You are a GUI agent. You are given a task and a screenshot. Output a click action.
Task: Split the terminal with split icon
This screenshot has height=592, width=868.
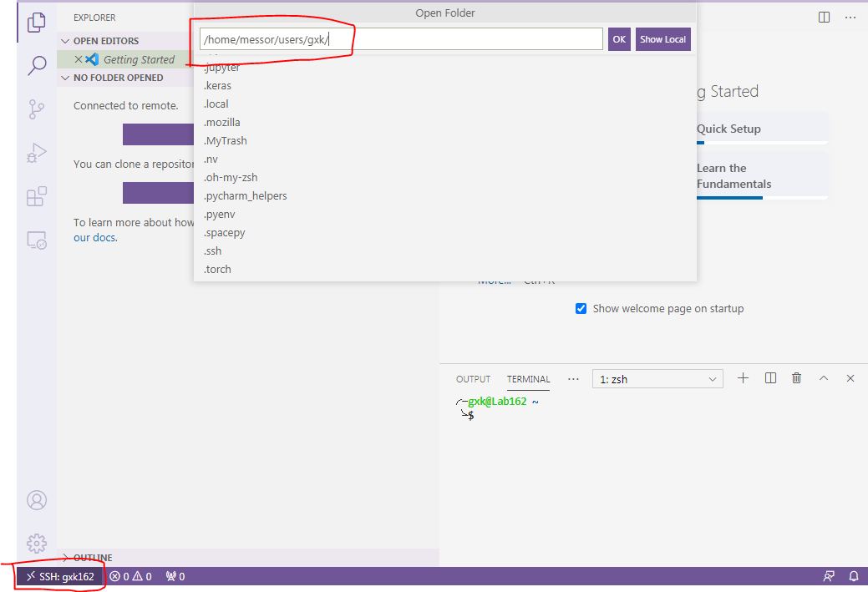tap(770, 378)
